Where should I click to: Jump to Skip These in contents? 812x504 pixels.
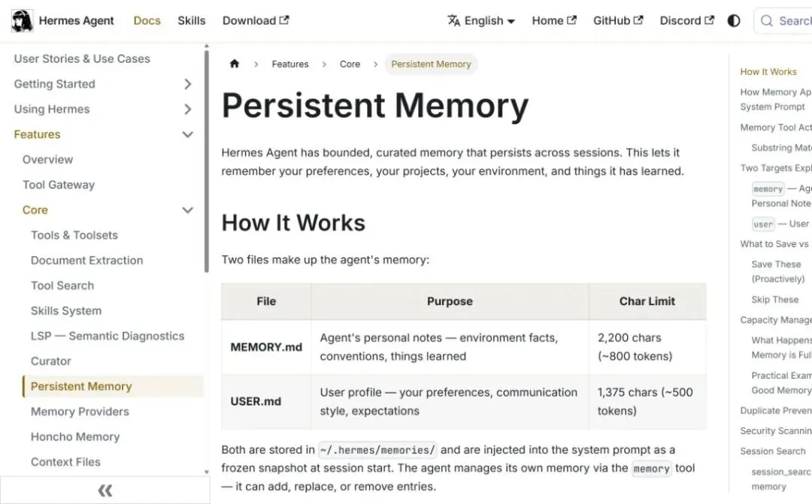click(x=774, y=300)
